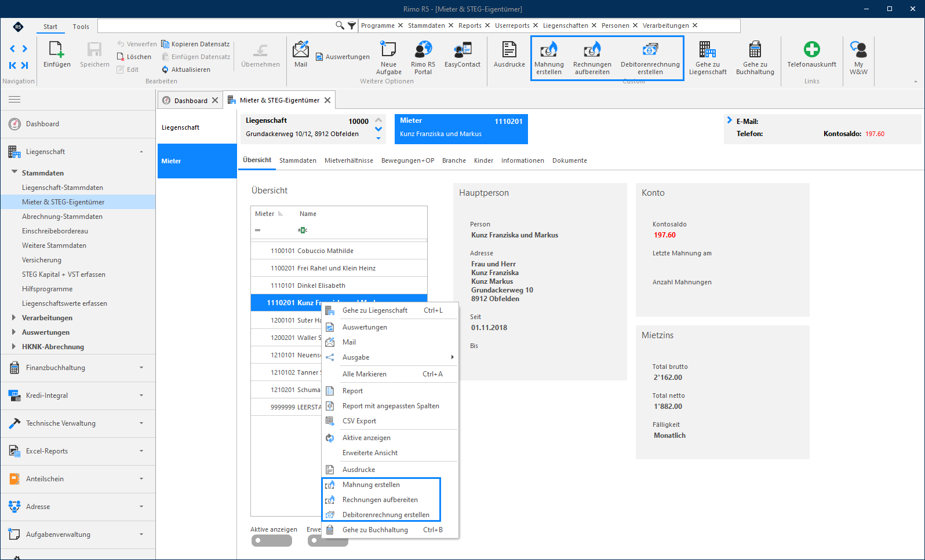Image resolution: width=925 pixels, height=560 pixels.
Task: Click the filter funnel icon in search bar
Action: click(x=352, y=25)
